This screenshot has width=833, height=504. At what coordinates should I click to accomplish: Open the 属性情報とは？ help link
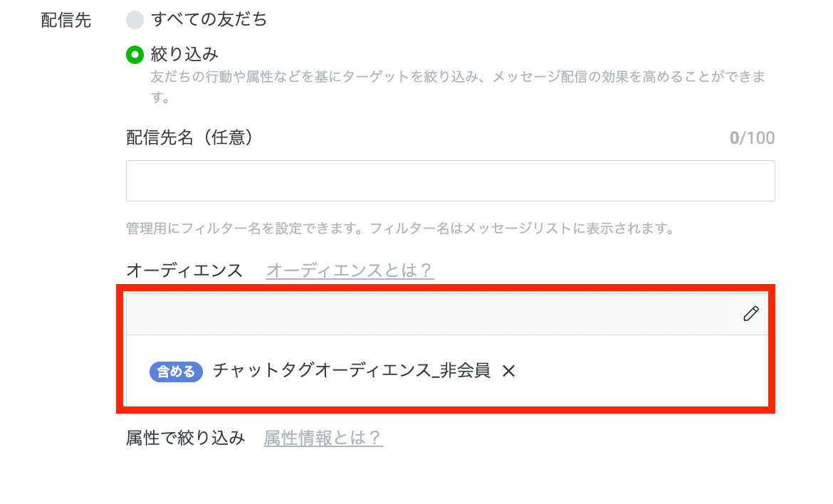coord(323,438)
